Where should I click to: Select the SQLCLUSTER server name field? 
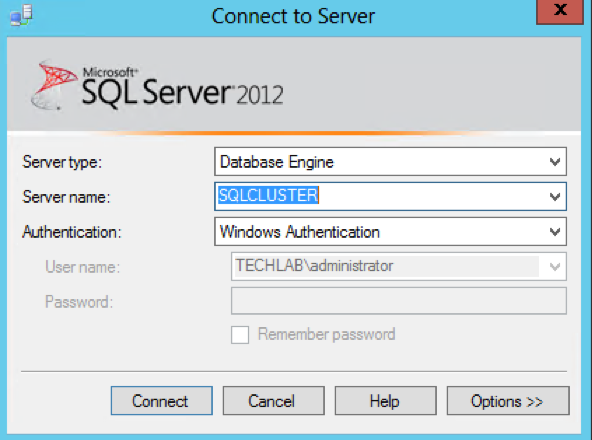[x=390, y=196]
